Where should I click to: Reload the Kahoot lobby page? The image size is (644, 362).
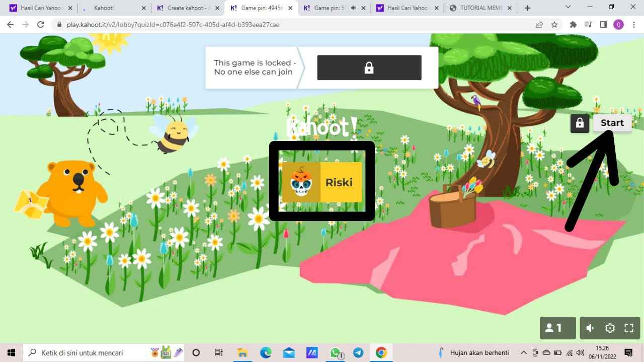pyautogui.click(x=41, y=25)
